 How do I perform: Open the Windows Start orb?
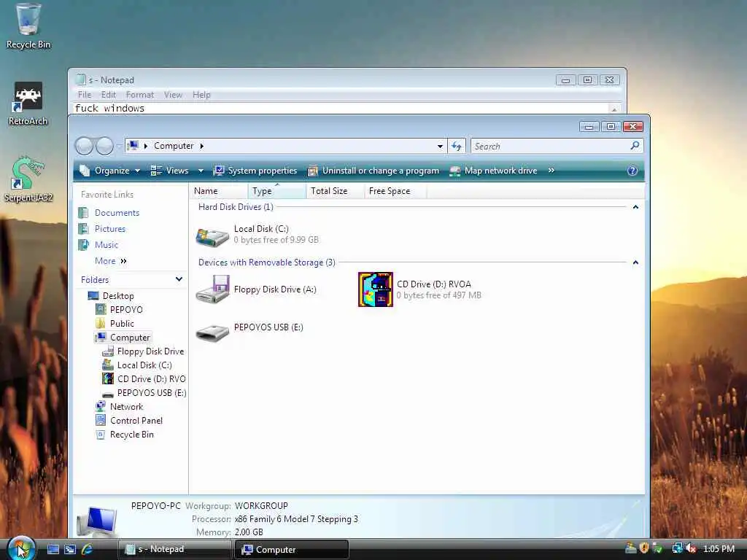[21, 548]
